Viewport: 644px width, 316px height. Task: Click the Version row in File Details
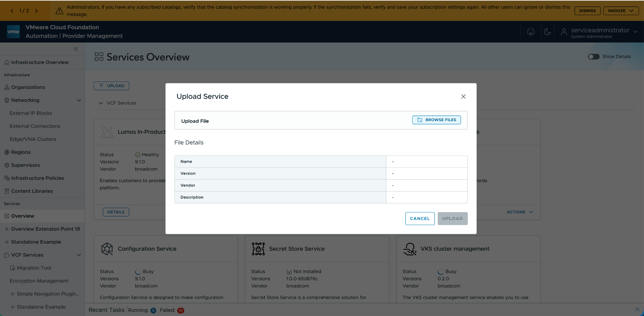click(321, 173)
